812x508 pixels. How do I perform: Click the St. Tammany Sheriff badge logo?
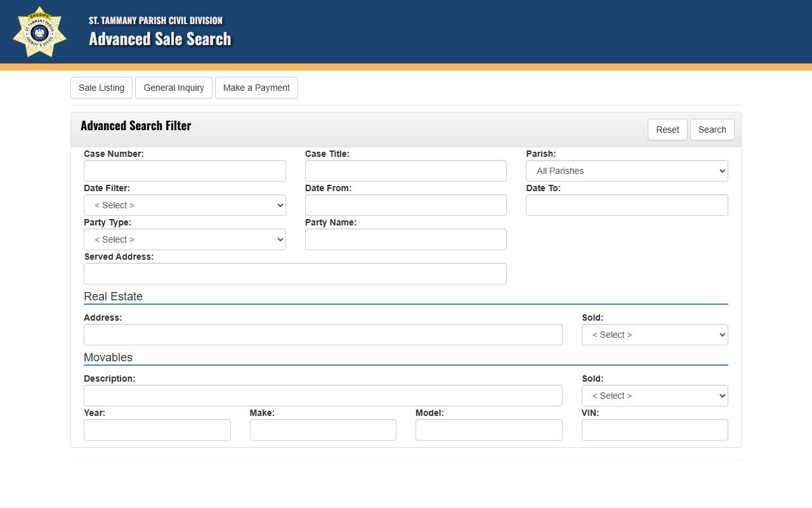(39, 32)
